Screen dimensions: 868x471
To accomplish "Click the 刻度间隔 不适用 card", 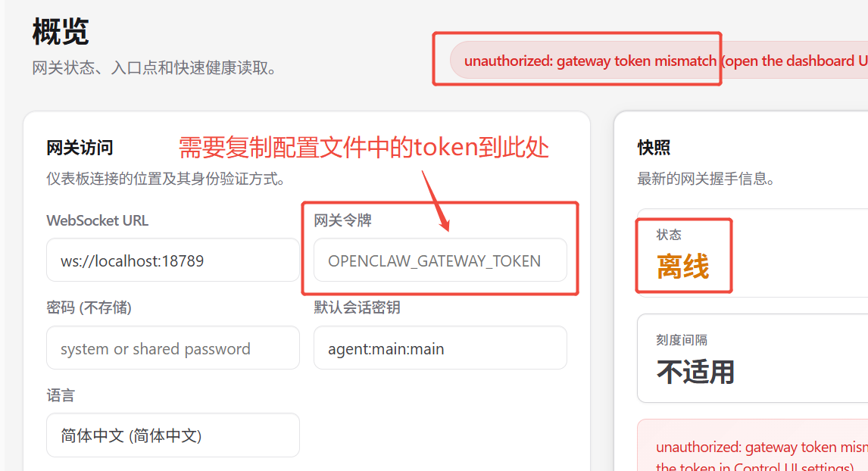I will pos(753,358).
